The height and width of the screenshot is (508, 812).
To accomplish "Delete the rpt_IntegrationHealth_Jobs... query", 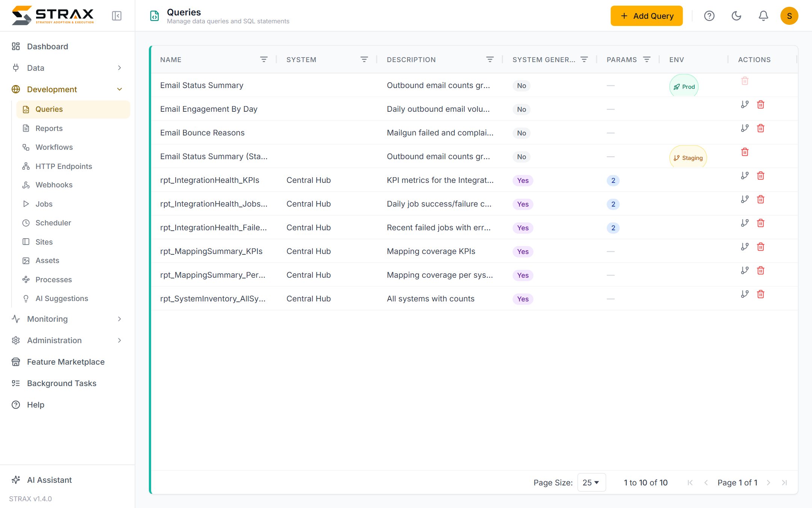I will [x=760, y=199].
